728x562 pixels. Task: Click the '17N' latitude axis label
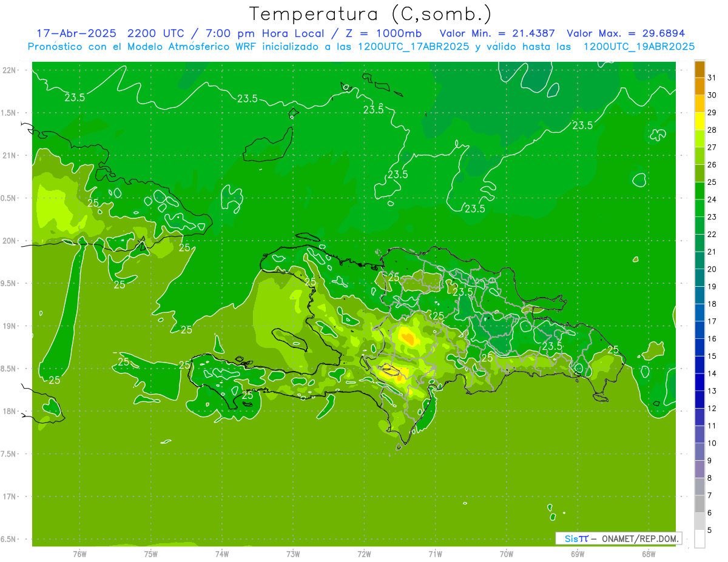(x=10, y=497)
